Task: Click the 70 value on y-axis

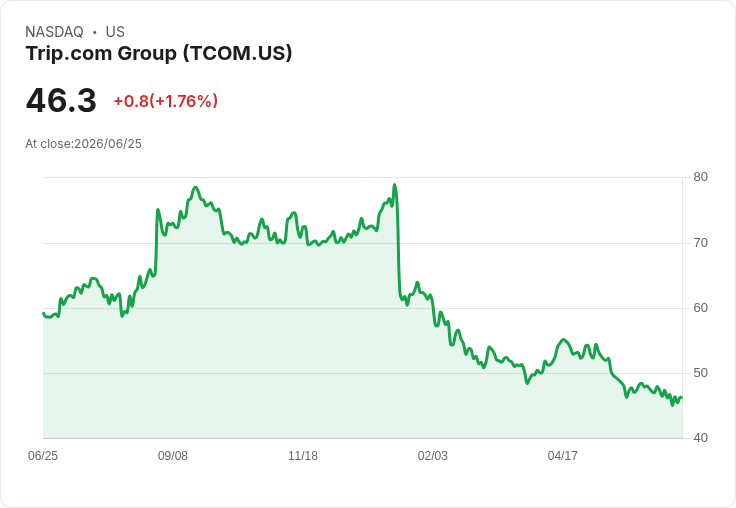Action: pos(700,243)
